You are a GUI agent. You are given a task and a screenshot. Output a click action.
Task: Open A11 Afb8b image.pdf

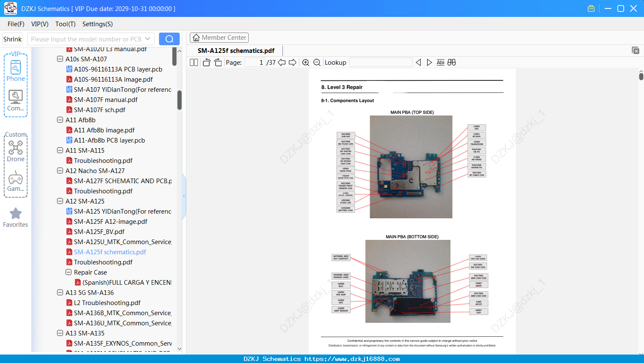pyautogui.click(x=104, y=130)
